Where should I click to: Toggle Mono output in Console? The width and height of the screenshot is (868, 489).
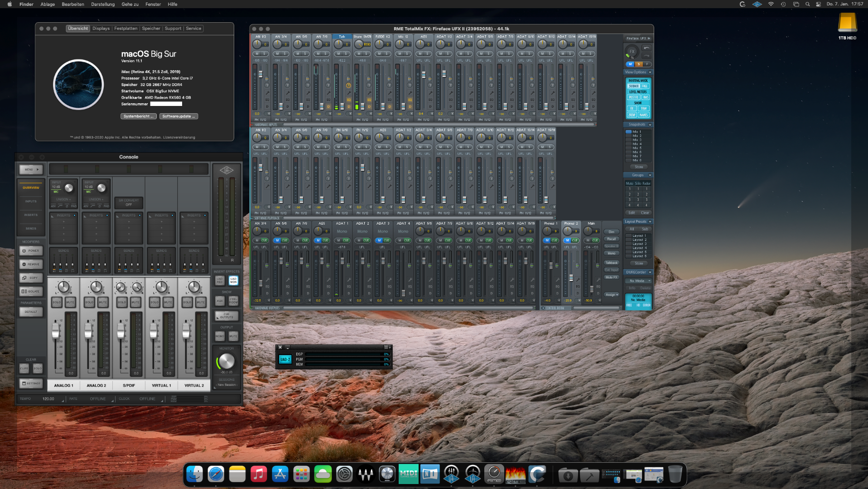click(x=220, y=336)
